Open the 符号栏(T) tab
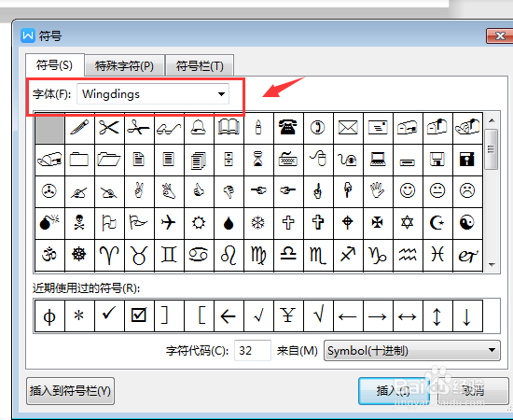 pos(200,65)
